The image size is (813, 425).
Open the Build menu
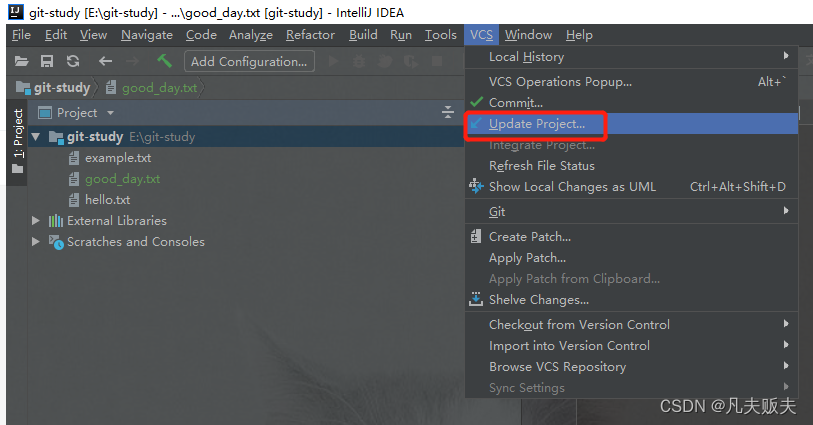(x=363, y=35)
